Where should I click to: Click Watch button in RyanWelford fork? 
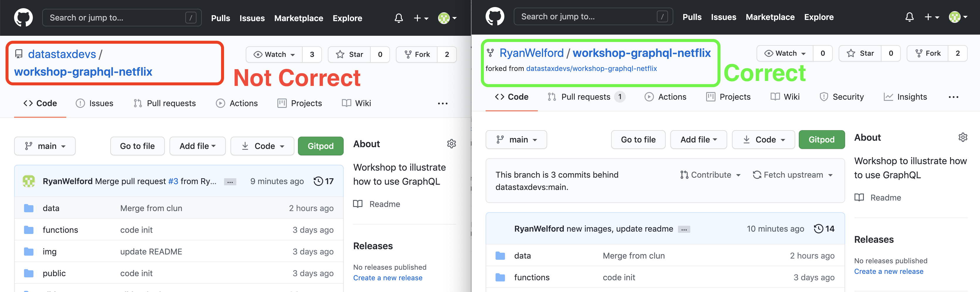point(785,53)
